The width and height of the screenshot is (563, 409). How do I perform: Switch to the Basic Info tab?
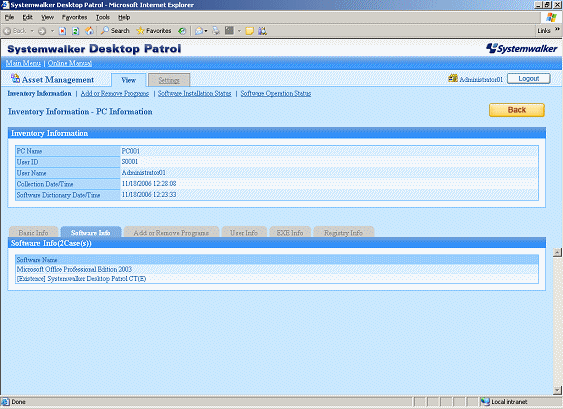(x=33, y=232)
